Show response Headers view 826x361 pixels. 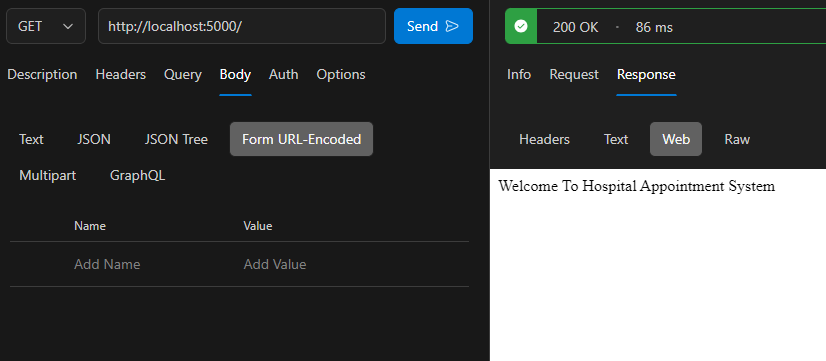tap(545, 139)
